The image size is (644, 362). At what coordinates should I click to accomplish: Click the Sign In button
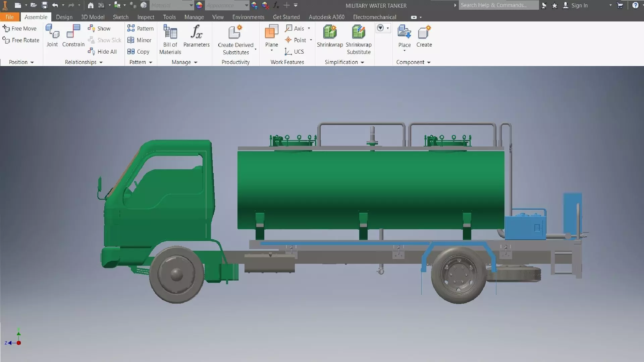point(575,5)
